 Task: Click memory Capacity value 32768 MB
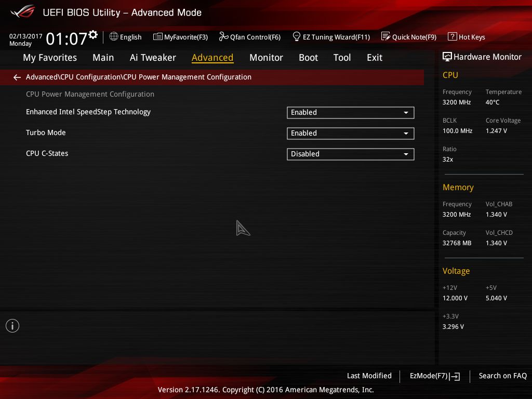pyautogui.click(x=457, y=243)
